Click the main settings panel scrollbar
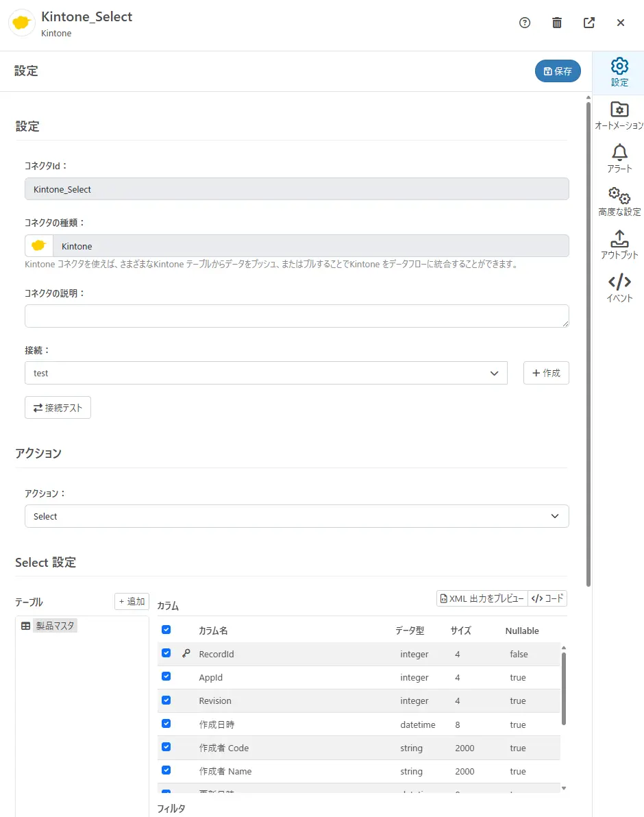This screenshot has width=644, height=817. [x=589, y=344]
